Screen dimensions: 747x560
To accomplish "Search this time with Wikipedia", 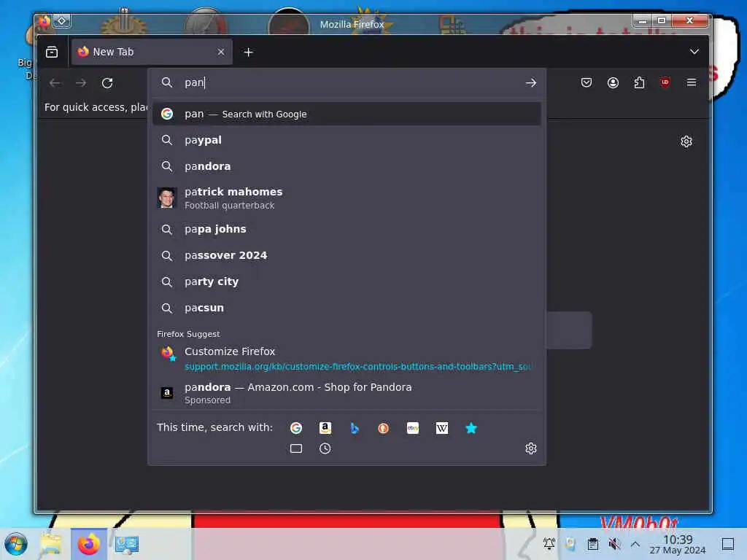I will click(441, 428).
